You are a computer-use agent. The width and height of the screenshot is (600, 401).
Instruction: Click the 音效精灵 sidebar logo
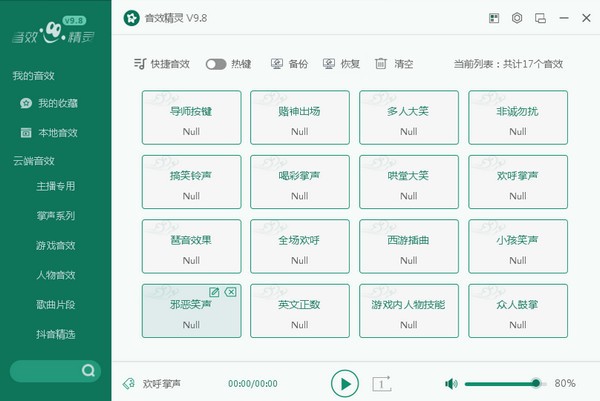(53, 31)
